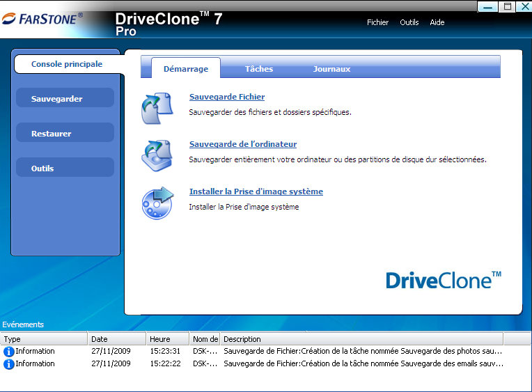This screenshot has width=532, height=392.
Task: Sort events by the Heure column header
Action: coord(168,338)
